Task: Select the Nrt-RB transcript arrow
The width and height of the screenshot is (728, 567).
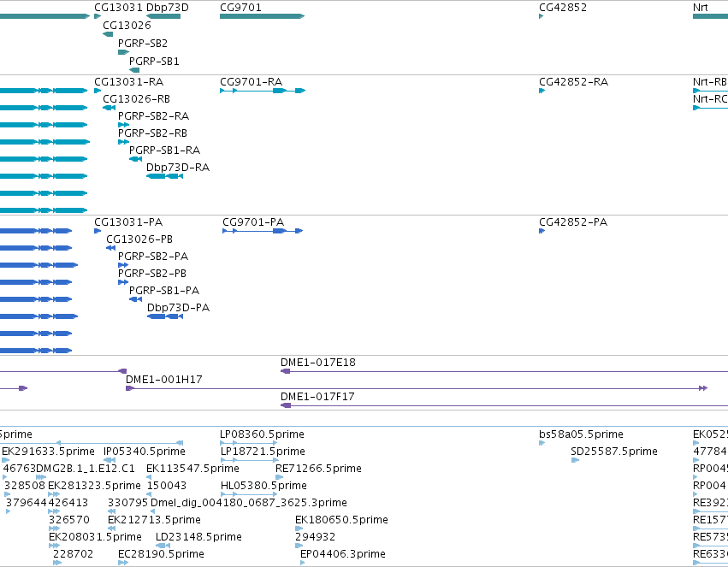Action: [x=710, y=91]
